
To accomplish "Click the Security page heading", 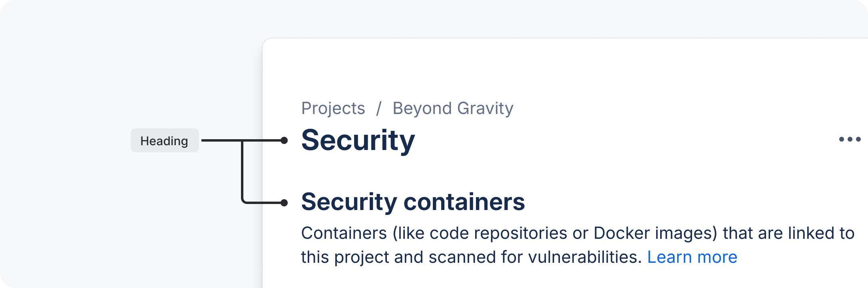I will pyautogui.click(x=358, y=140).
